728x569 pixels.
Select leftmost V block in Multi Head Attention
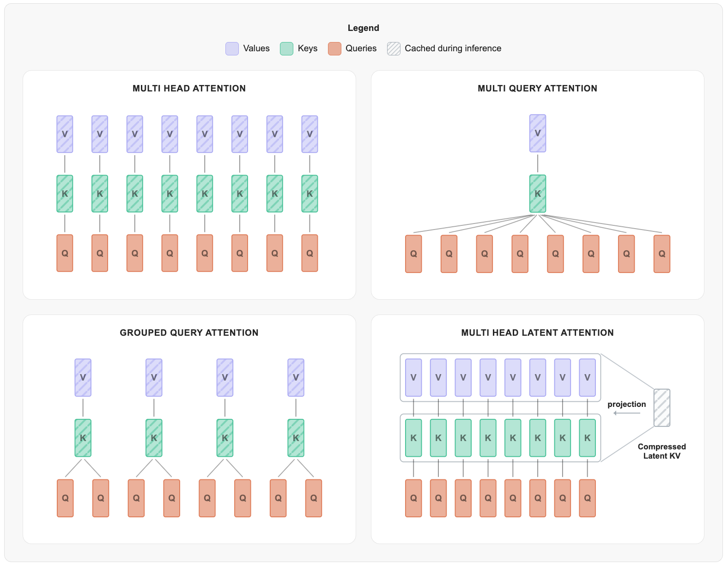point(65,134)
